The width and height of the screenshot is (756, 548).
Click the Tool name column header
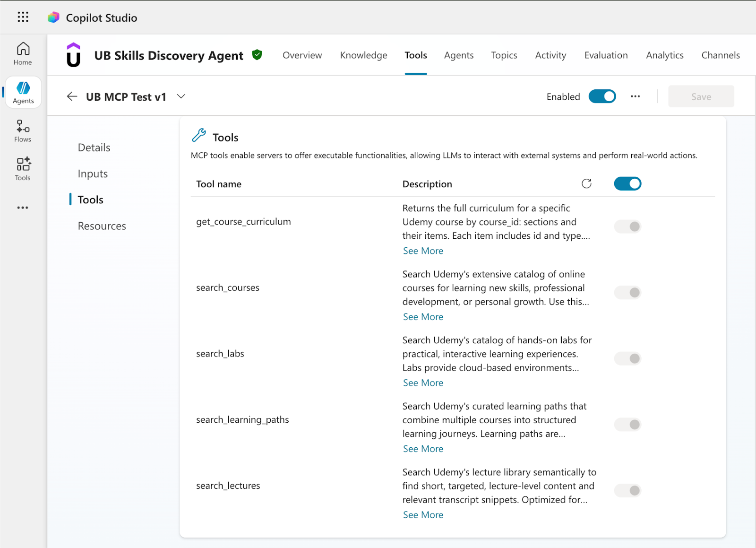219,184
